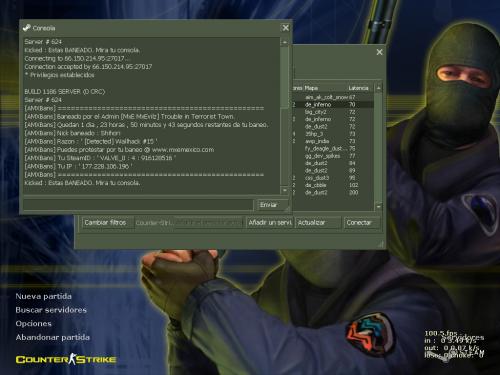Click the Steam icon in Consola title bar

tap(27, 28)
